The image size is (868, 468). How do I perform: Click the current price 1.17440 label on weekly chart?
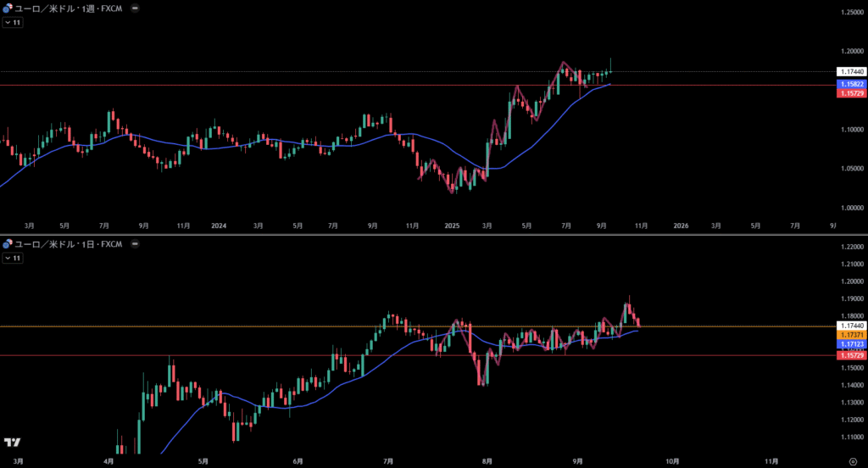pos(850,72)
